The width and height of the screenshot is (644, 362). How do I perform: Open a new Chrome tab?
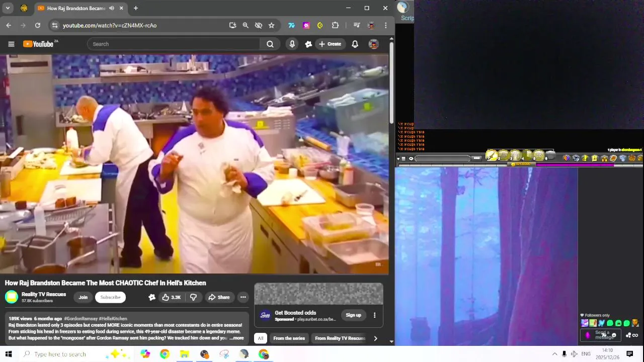pyautogui.click(x=135, y=8)
